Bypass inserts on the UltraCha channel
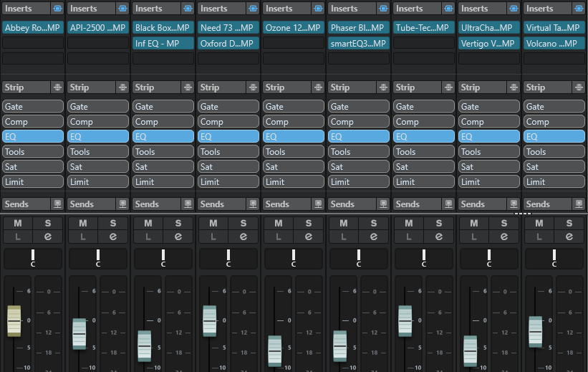This screenshot has height=372, width=588. point(514,9)
